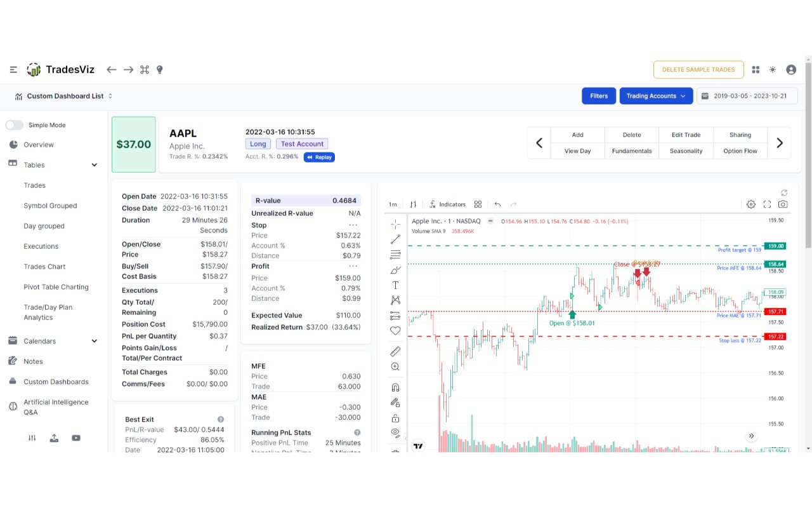Undo last chart action
This screenshot has width=812, height=508.
497,204
